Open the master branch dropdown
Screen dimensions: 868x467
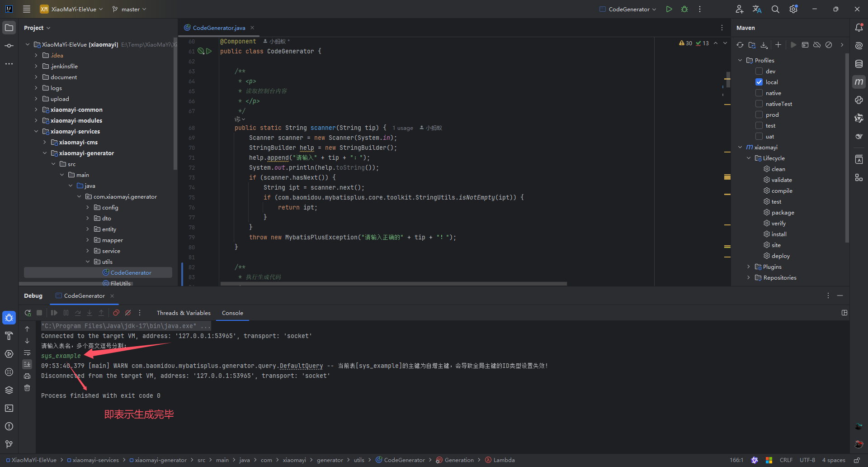click(x=130, y=9)
